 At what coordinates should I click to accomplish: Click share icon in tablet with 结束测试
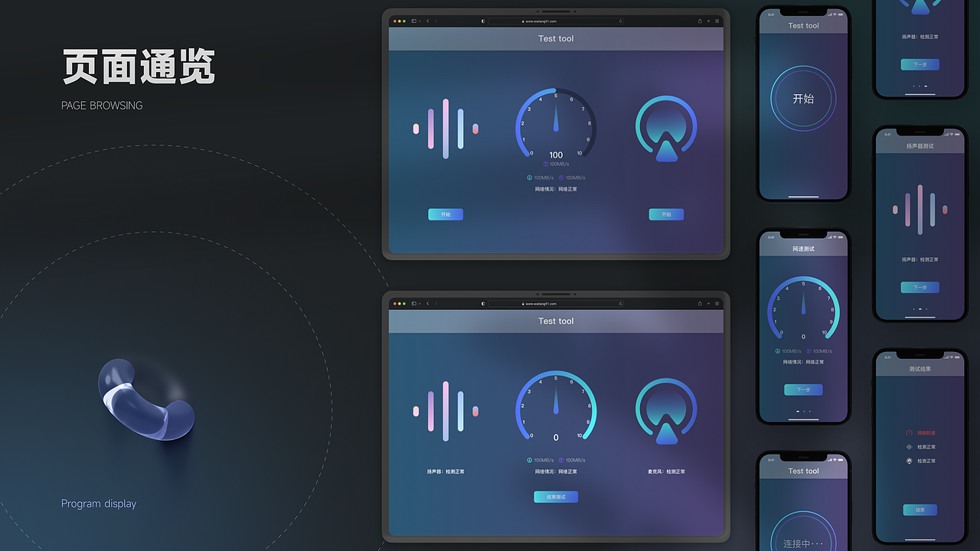(699, 303)
